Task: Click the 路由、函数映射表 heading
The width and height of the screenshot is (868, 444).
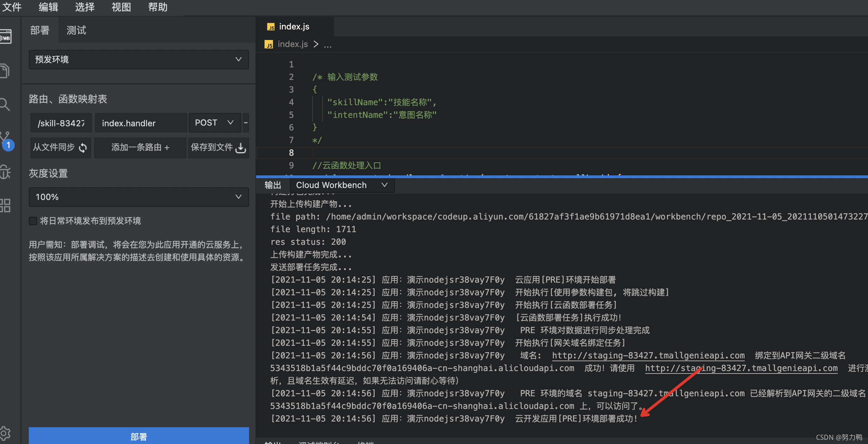Action: (68, 99)
